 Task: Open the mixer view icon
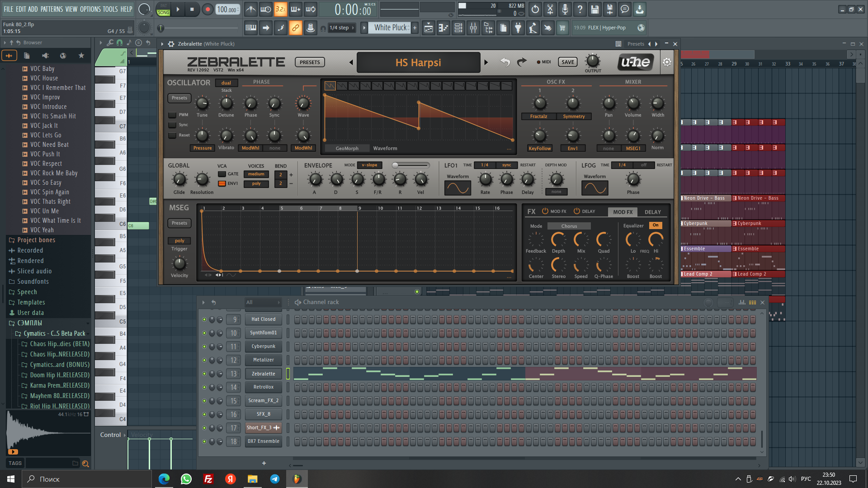click(x=473, y=28)
